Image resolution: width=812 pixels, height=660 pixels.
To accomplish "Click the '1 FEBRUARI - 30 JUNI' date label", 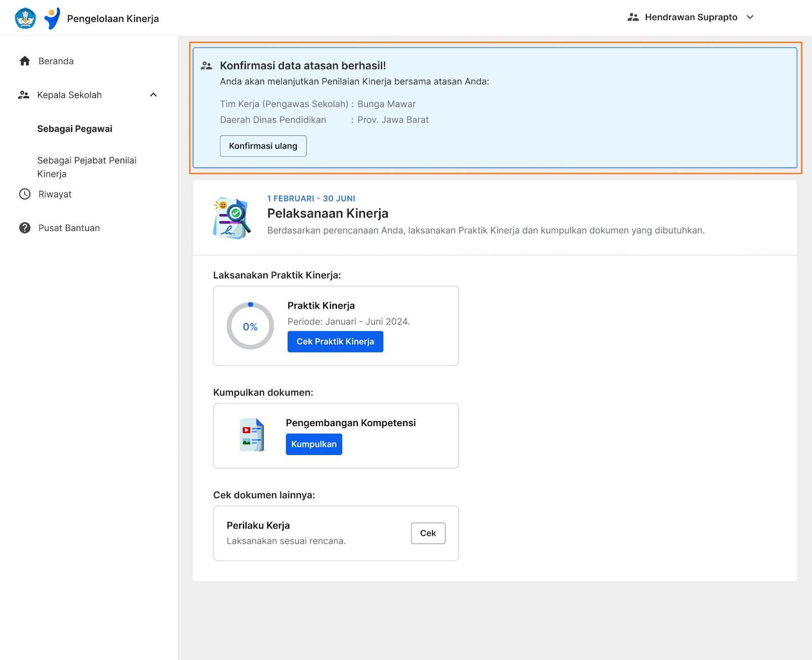I will pyautogui.click(x=311, y=198).
